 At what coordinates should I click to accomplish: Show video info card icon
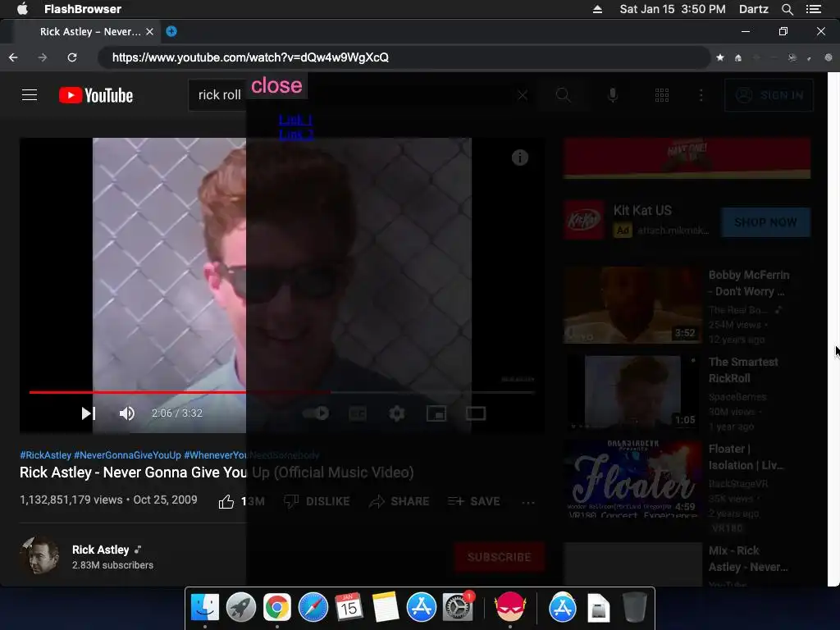(x=519, y=157)
